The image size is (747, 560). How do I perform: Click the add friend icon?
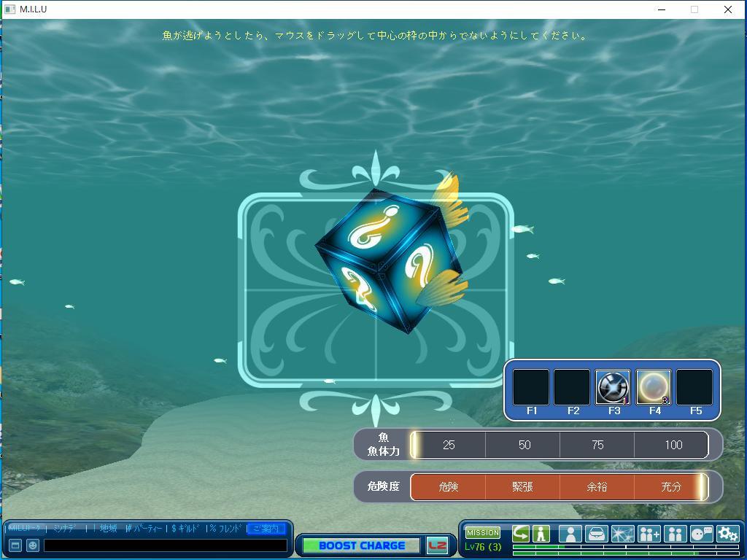649,534
